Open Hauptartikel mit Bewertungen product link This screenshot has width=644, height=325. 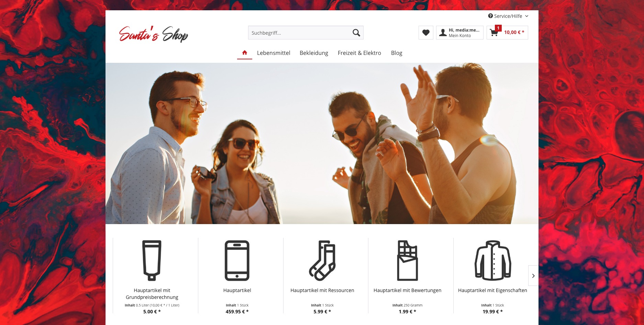408,290
